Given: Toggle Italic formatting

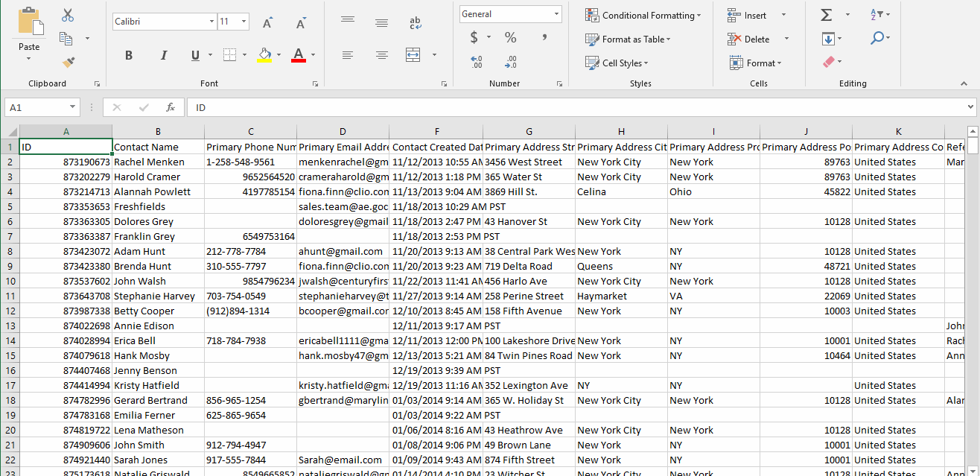Looking at the screenshot, I should [x=162, y=55].
